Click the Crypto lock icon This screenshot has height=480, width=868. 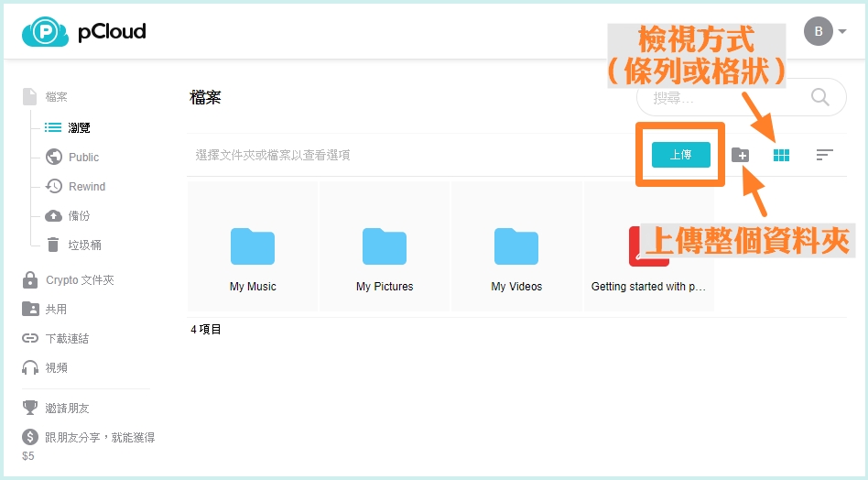click(30, 279)
